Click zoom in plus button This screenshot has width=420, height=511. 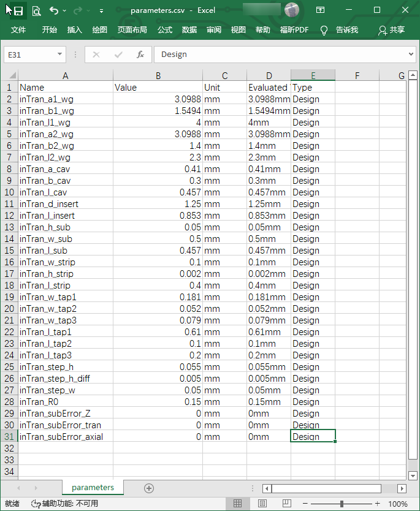(377, 504)
